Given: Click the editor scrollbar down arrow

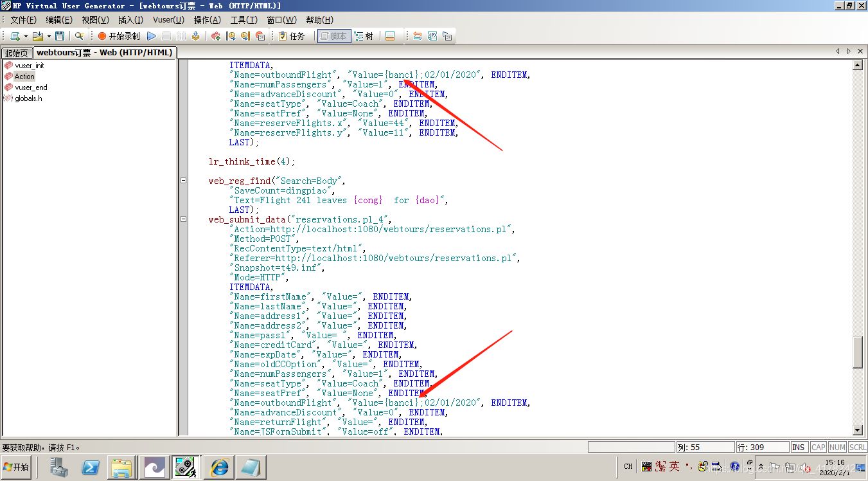Looking at the screenshot, I should coord(857,430).
